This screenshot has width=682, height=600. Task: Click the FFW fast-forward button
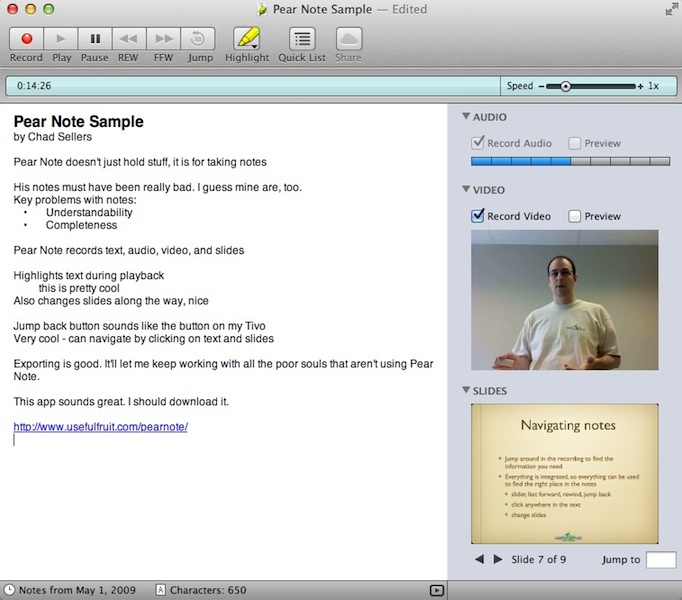pos(162,39)
